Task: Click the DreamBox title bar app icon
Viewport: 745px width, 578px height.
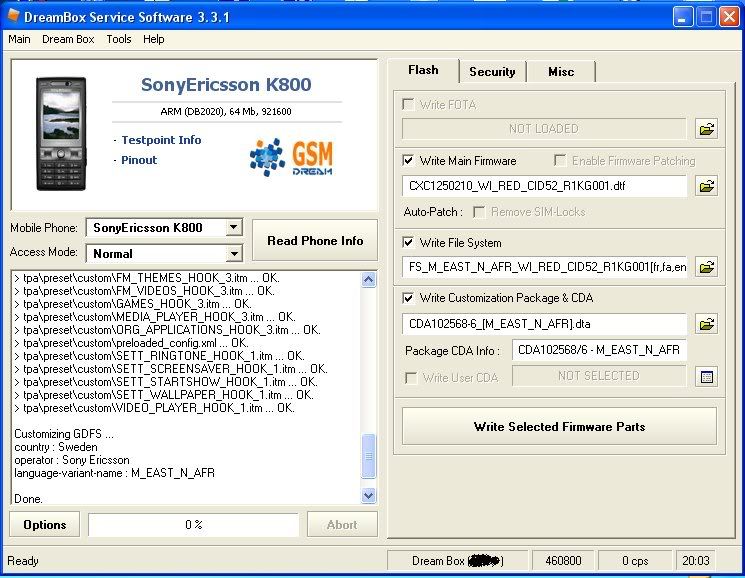Action: click(13, 16)
